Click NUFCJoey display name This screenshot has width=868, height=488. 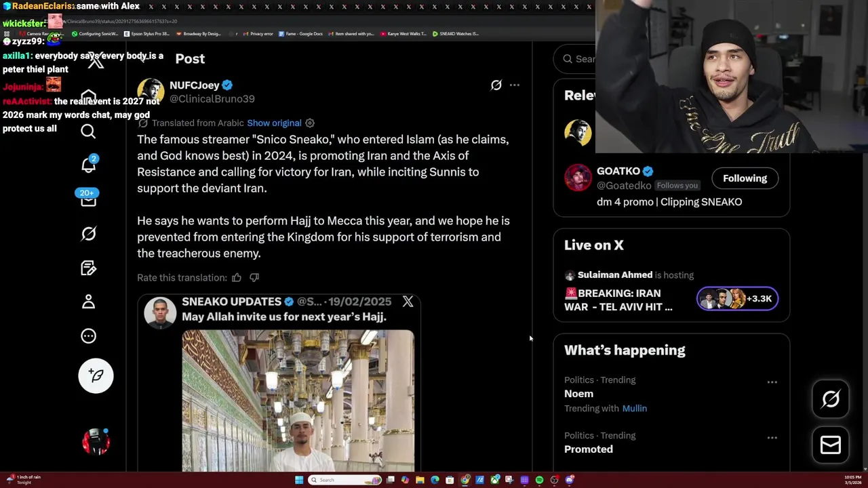coord(194,85)
